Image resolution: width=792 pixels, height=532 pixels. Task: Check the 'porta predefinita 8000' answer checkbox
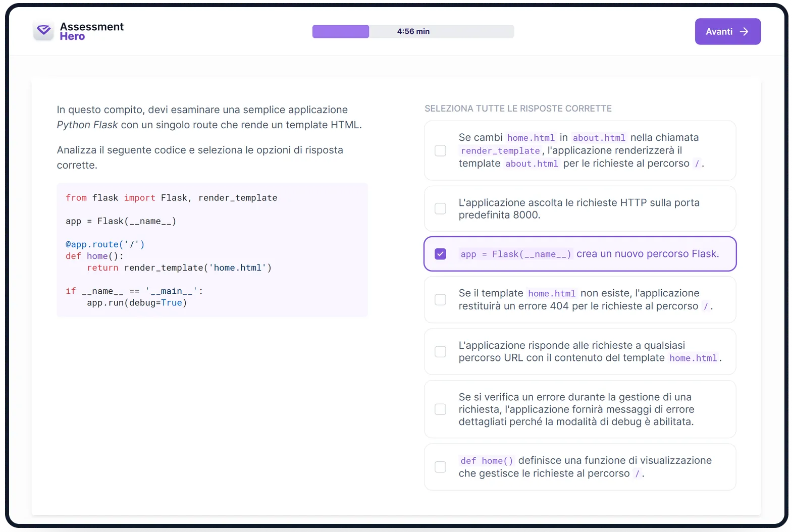(x=440, y=208)
